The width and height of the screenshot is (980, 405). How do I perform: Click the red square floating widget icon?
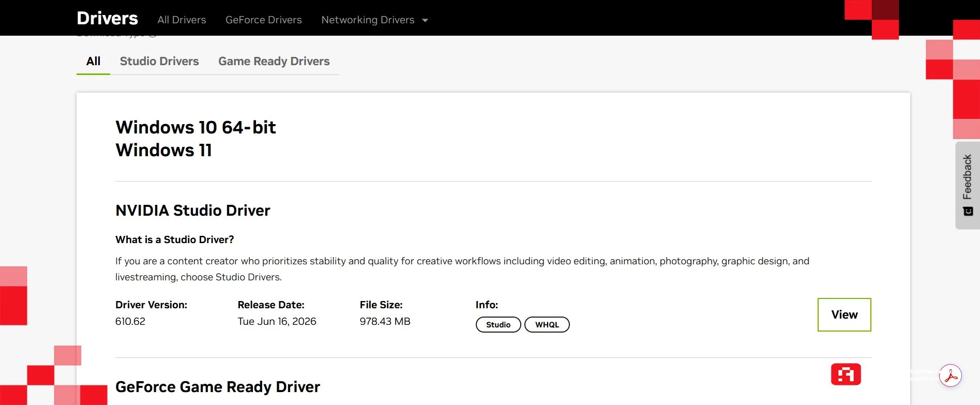(846, 374)
